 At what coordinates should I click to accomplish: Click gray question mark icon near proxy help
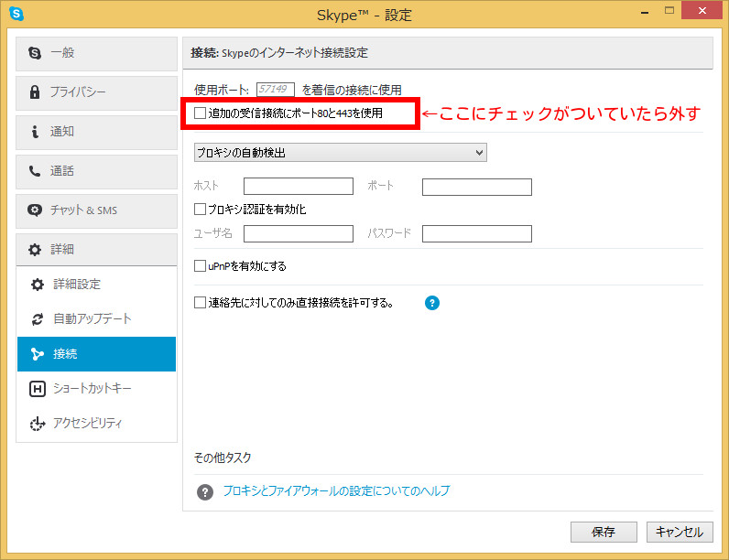pyautogui.click(x=205, y=491)
